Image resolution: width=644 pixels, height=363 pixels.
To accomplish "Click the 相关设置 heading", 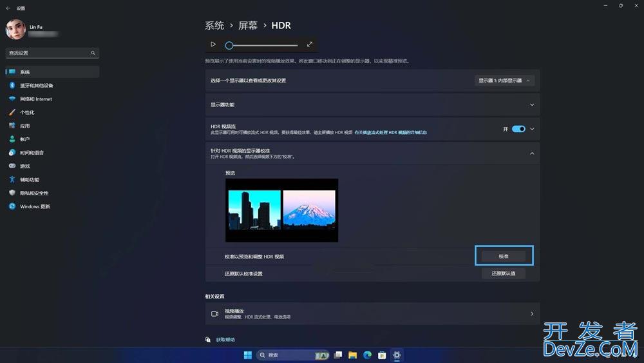I will [x=215, y=297].
